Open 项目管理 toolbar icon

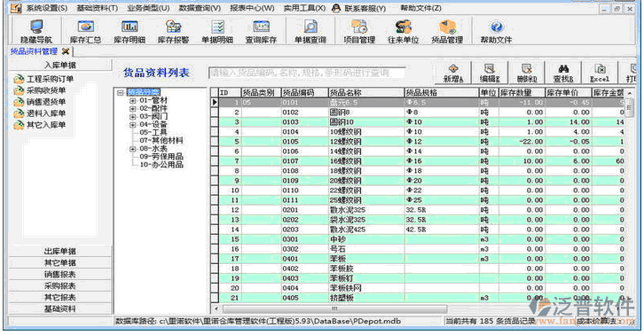[x=359, y=31]
